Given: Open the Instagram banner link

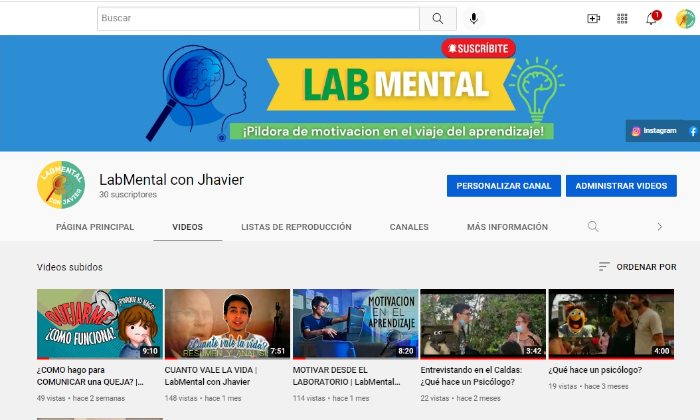Looking at the screenshot, I should (654, 131).
